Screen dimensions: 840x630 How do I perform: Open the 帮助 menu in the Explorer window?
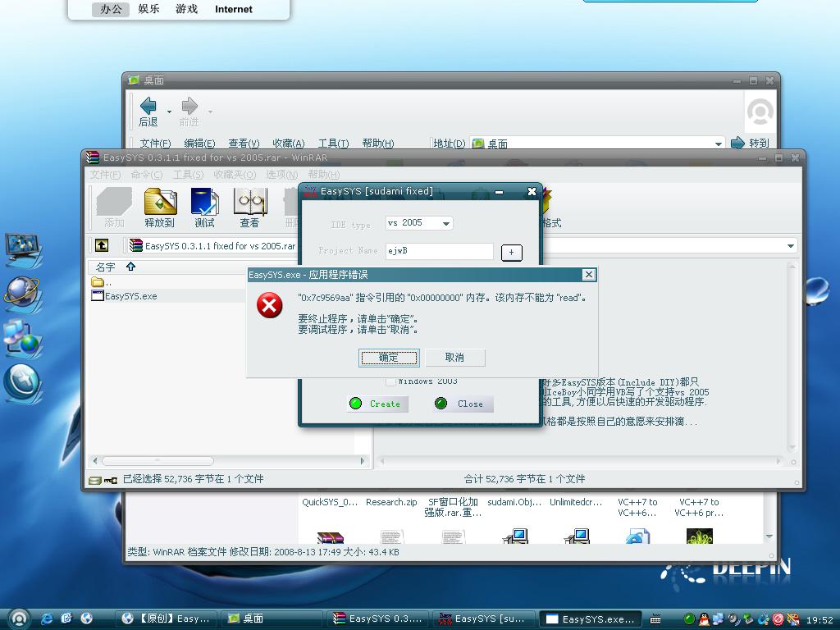377,144
